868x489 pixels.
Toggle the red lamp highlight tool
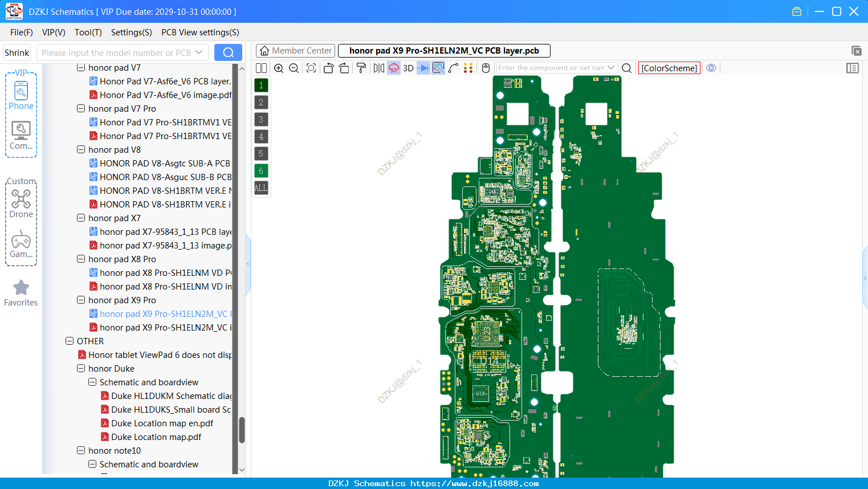click(394, 68)
